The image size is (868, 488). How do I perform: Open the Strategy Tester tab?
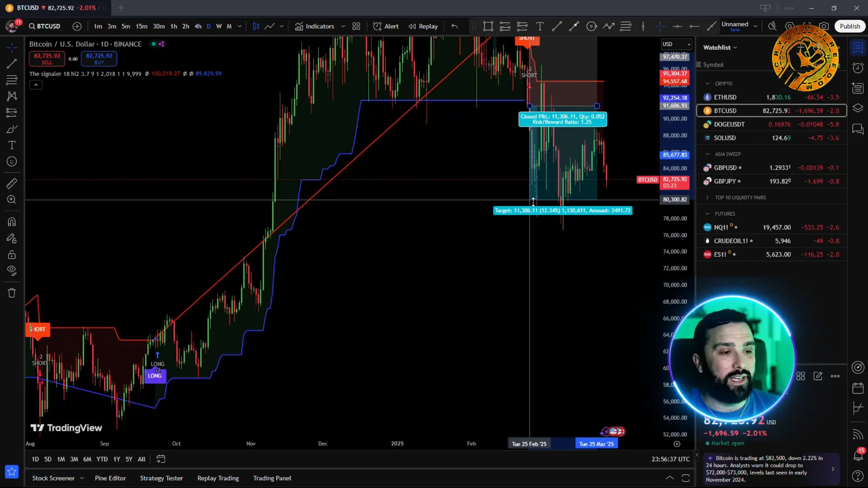161,478
